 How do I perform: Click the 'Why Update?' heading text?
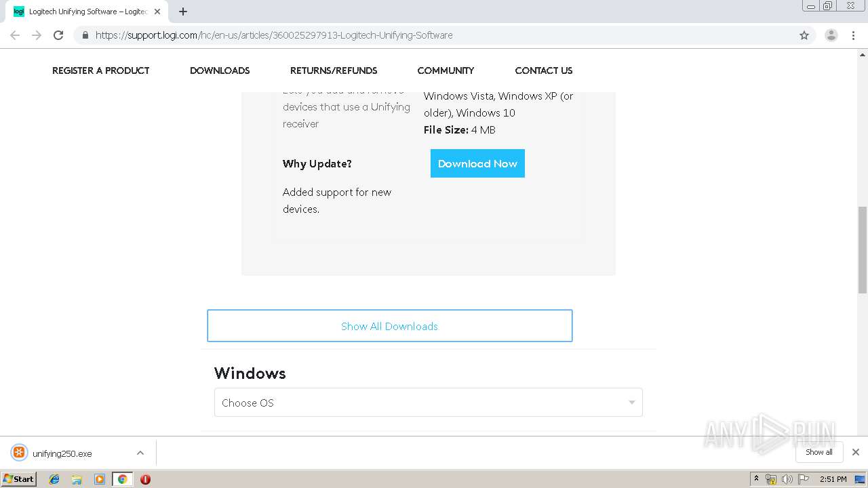click(317, 163)
